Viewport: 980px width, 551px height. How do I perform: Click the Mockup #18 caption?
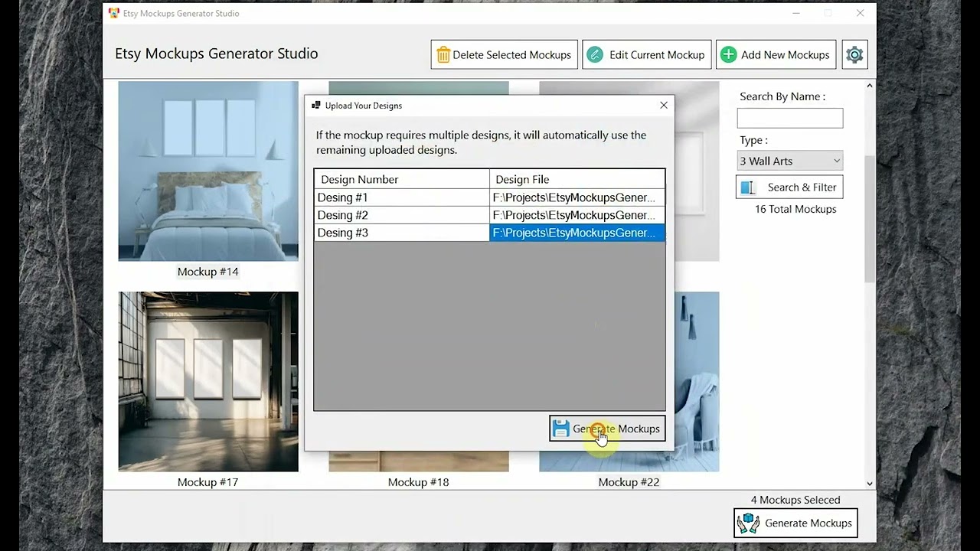click(x=419, y=482)
